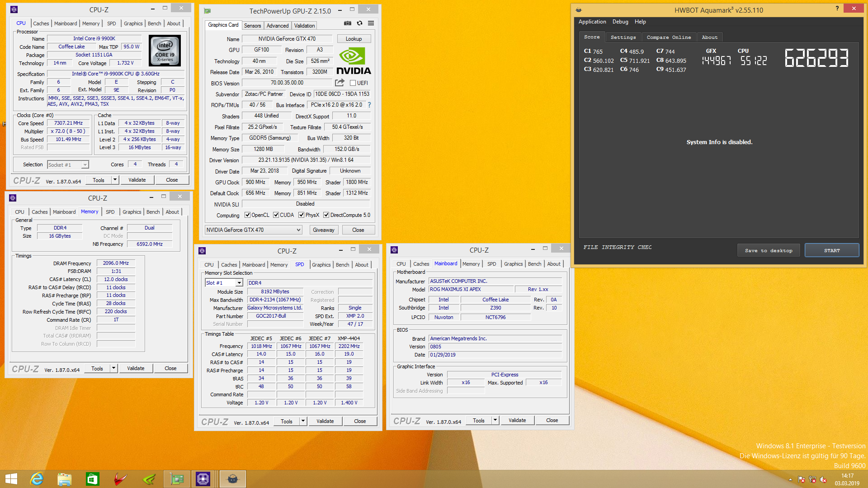
Task: Toggle the OpenCL checkbox
Action: [247, 215]
